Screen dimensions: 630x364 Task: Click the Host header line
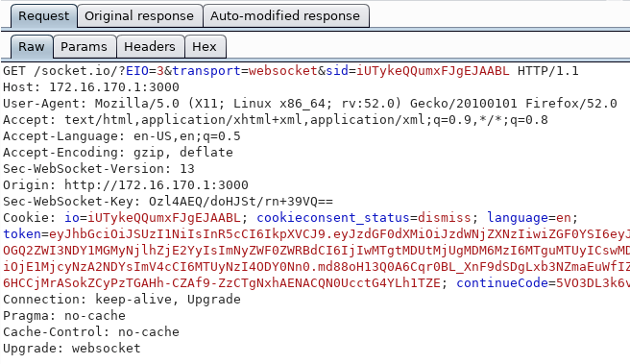coord(91,87)
